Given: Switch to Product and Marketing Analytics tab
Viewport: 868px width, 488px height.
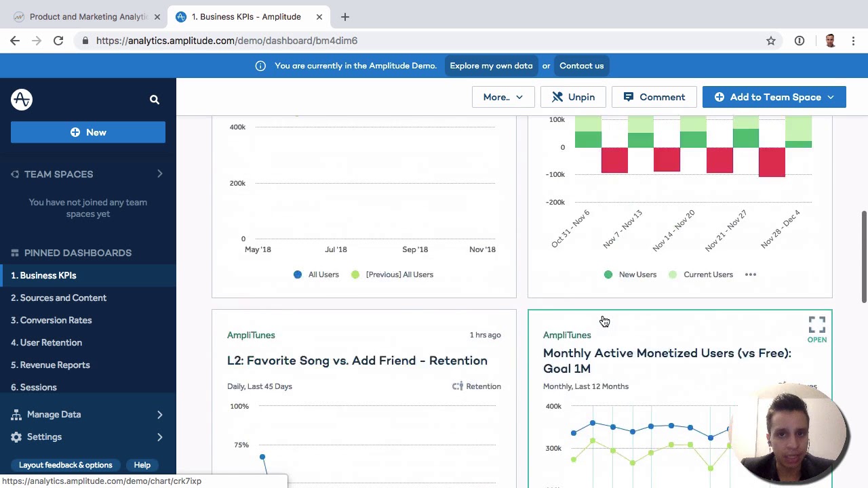Looking at the screenshot, I should 88,17.
